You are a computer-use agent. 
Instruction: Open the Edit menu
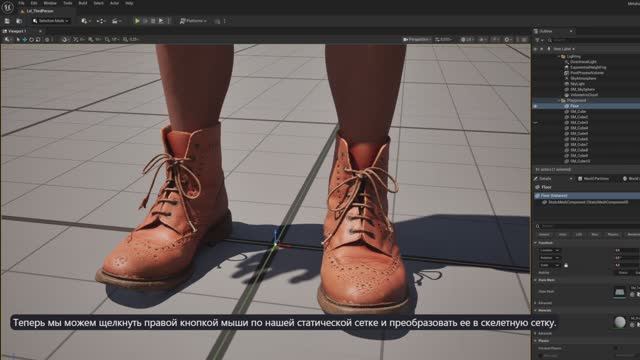pos(34,3)
